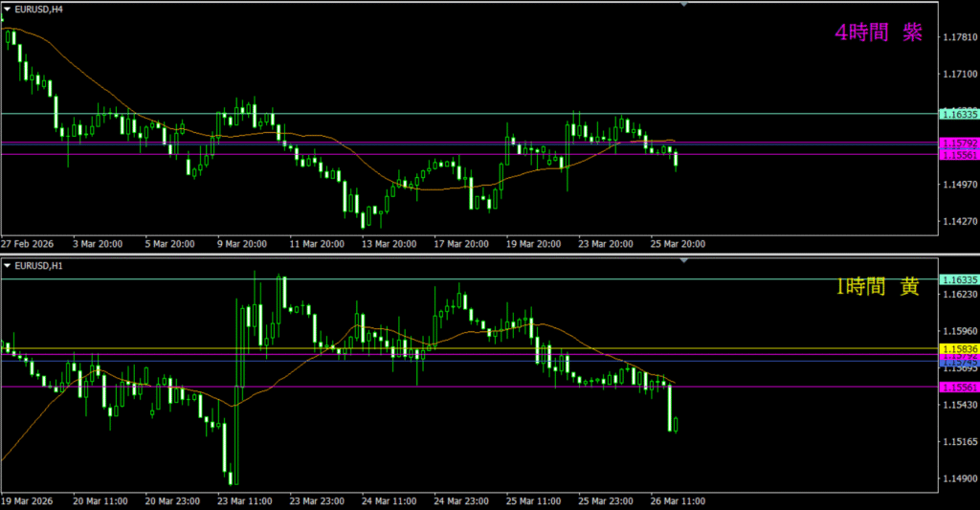Click the 13 Mar 20:00 time label

[x=390, y=244]
